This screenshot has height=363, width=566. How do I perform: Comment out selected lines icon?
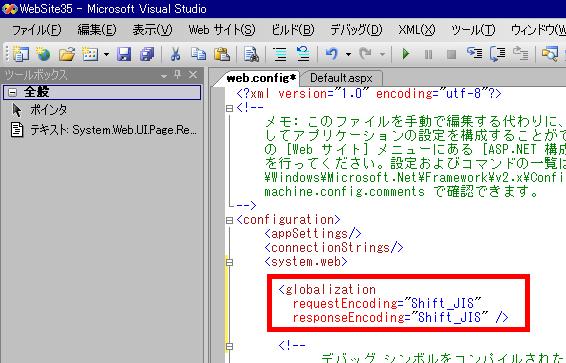tap(280, 54)
